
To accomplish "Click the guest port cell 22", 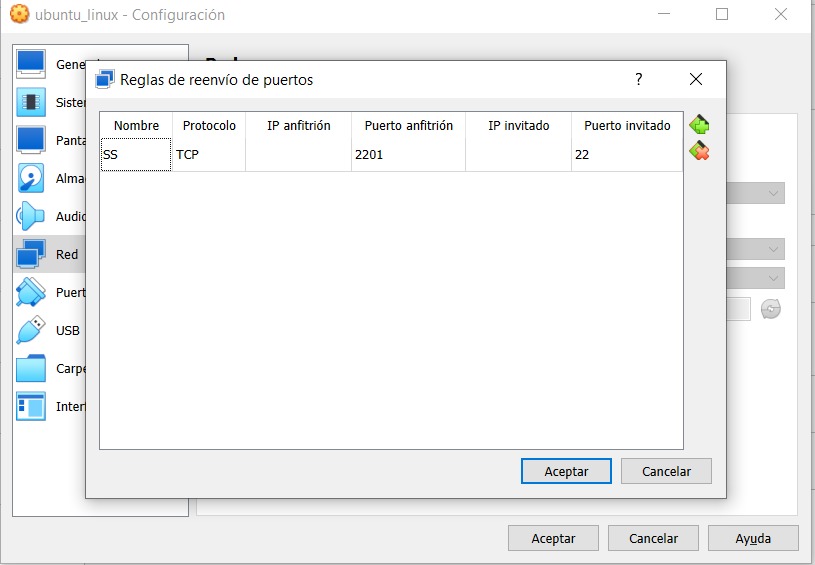I will point(626,155).
